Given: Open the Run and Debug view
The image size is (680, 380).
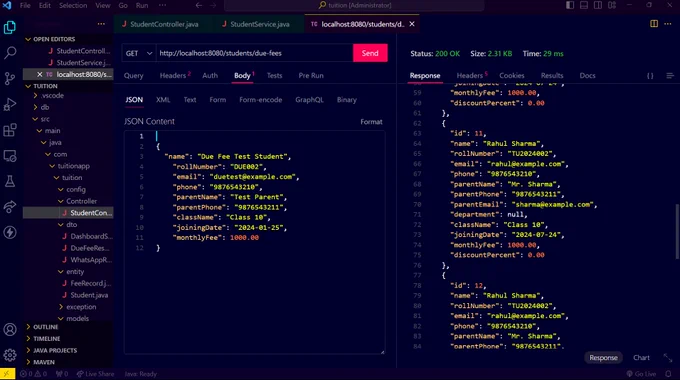Looking at the screenshot, I should (x=10, y=104).
